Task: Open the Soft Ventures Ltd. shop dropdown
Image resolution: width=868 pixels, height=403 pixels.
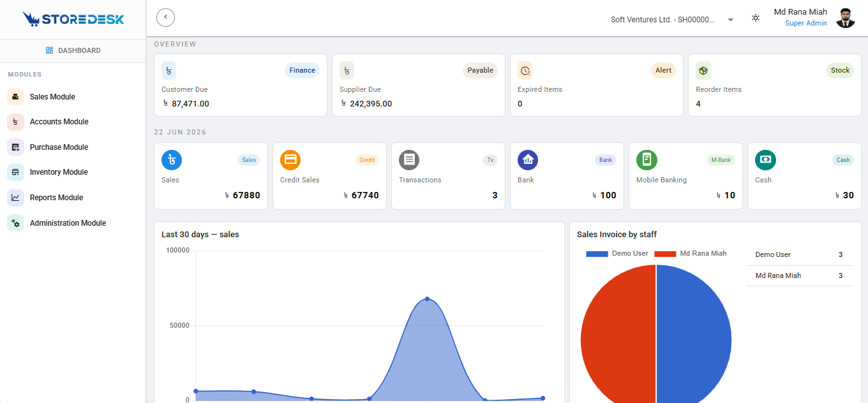Action: [x=673, y=20]
